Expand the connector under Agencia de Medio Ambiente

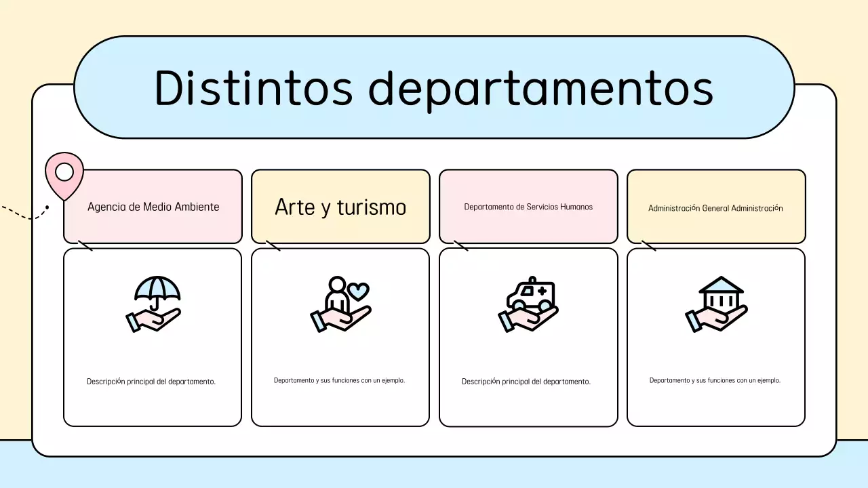[x=85, y=246]
